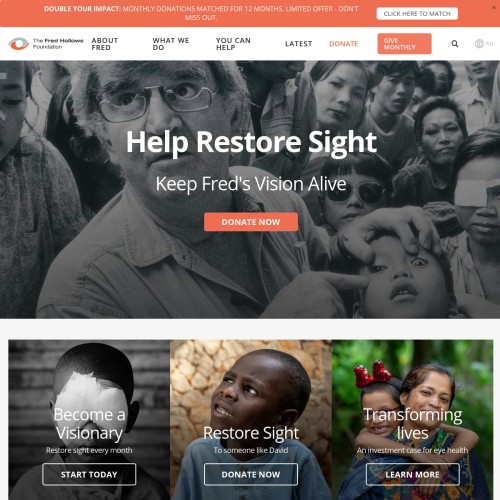
Task: Expand the You Can Help menu
Action: 233,44
